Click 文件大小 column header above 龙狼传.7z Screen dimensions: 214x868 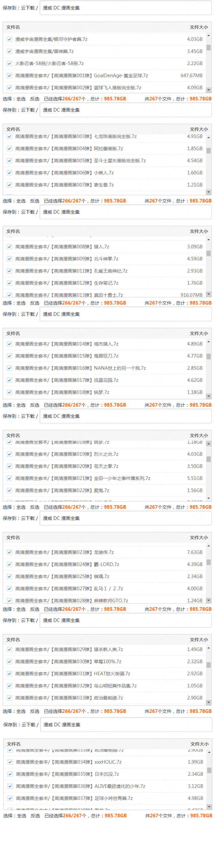pos(199,537)
